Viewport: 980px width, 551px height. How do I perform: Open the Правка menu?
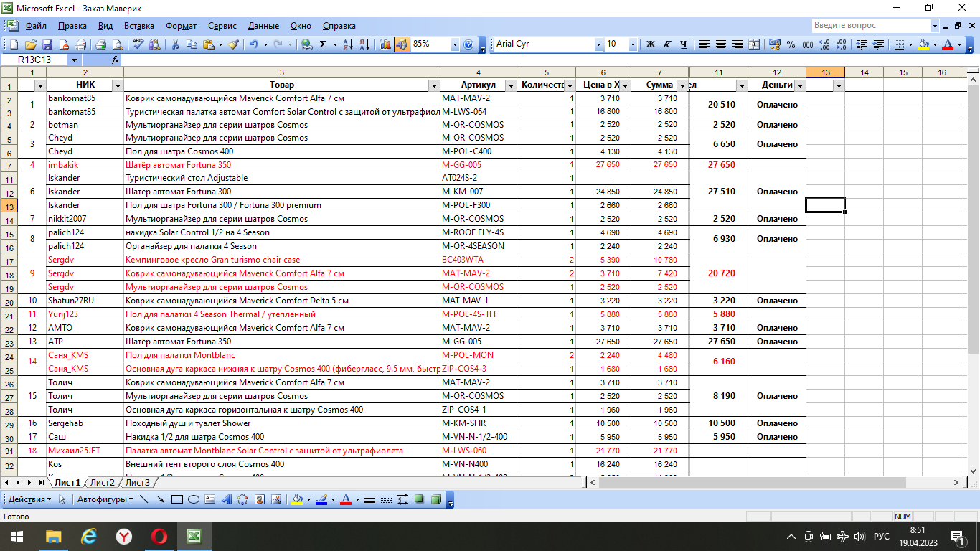[72, 26]
